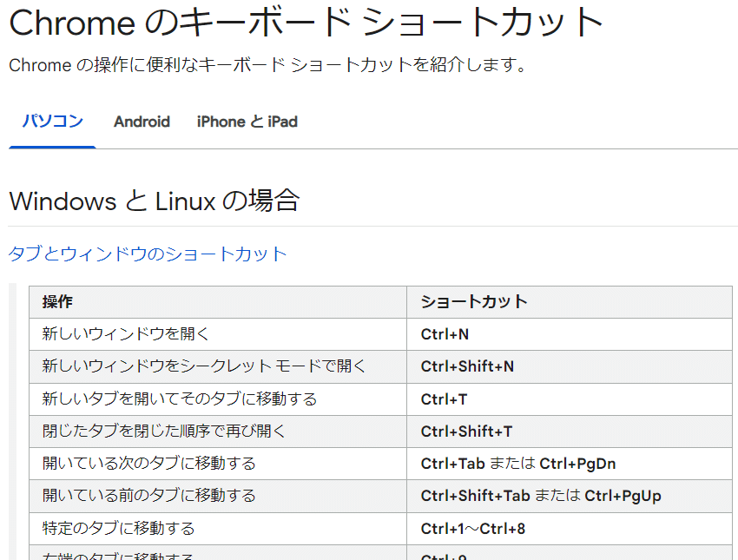Click the ショートカット column header
The height and width of the screenshot is (560, 738).
[x=570, y=301]
